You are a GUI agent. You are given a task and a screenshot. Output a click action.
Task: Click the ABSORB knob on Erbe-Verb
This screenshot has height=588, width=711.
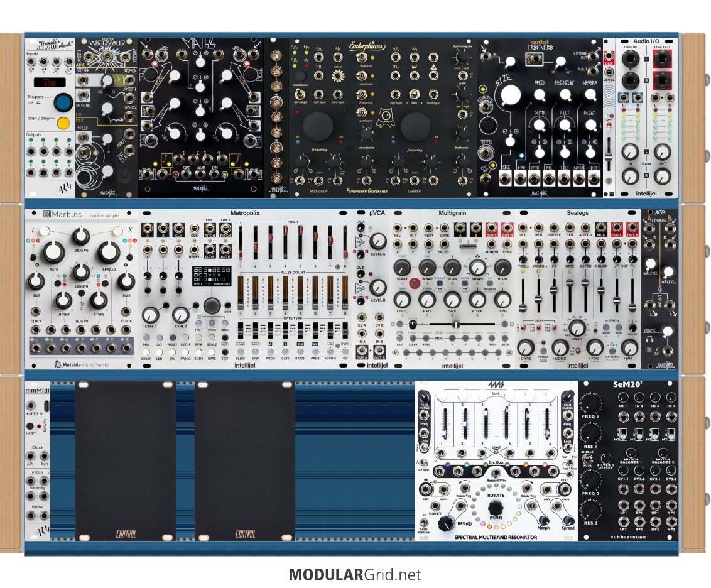click(590, 95)
